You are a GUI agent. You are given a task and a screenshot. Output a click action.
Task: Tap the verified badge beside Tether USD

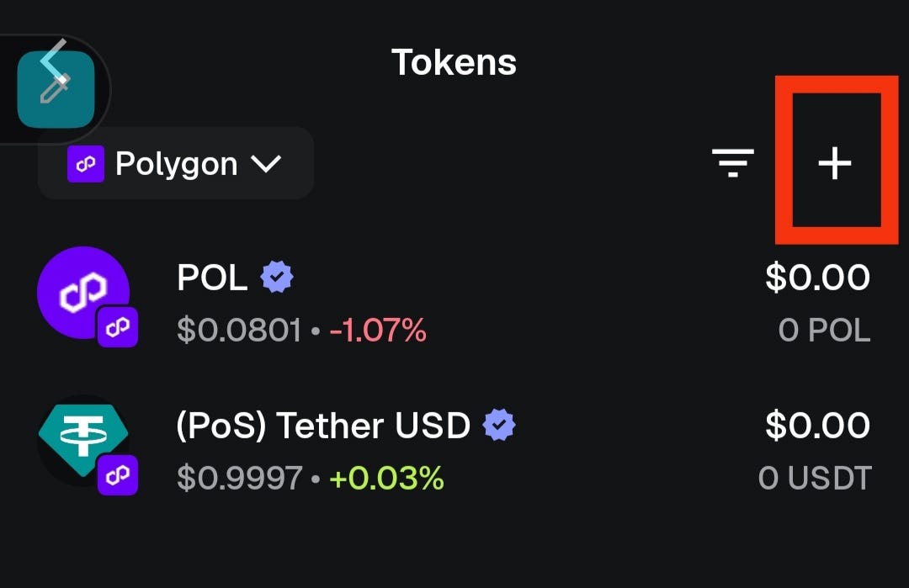point(499,425)
